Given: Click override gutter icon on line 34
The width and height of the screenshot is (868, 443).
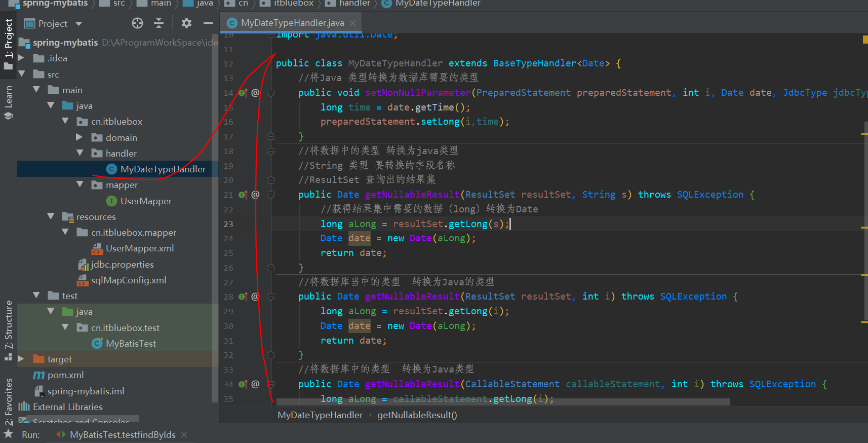Looking at the screenshot, I should tap(243, 384).
